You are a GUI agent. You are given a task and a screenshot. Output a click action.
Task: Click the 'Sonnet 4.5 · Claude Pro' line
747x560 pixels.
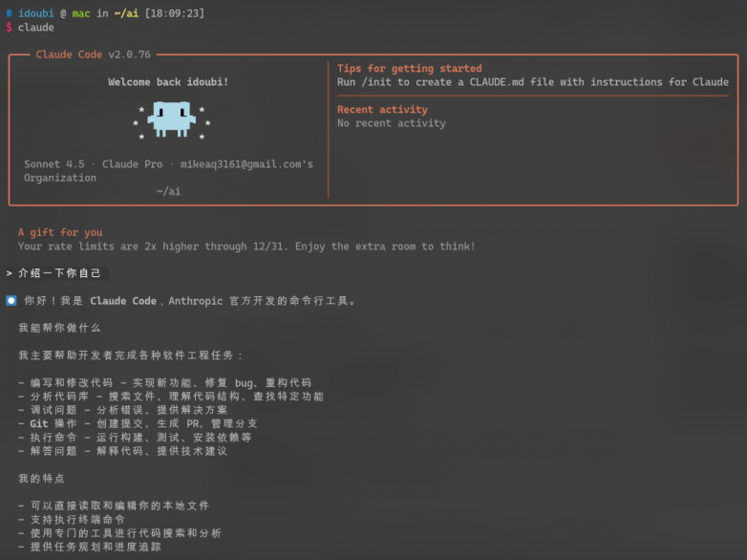tap(169, 164)
